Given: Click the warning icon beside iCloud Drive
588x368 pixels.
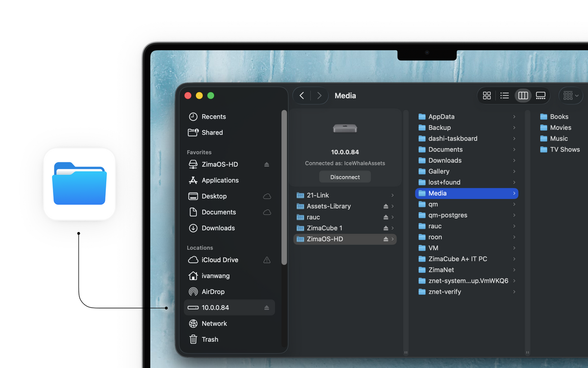Looking at the screenshot, I should 267,260.
